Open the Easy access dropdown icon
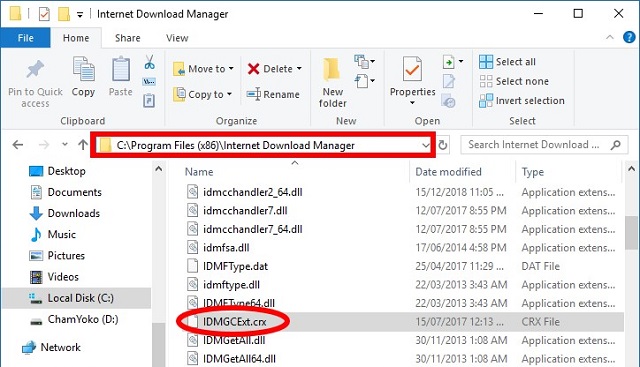Image resolution: width=640 pixels, height=367 pixels. 364,81
